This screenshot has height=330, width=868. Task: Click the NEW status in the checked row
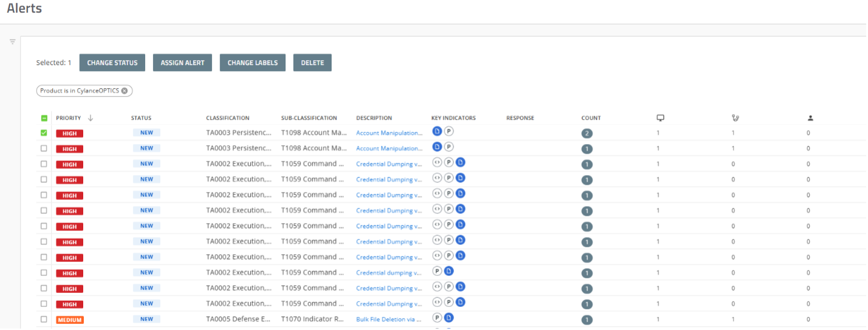coord(147,132)
